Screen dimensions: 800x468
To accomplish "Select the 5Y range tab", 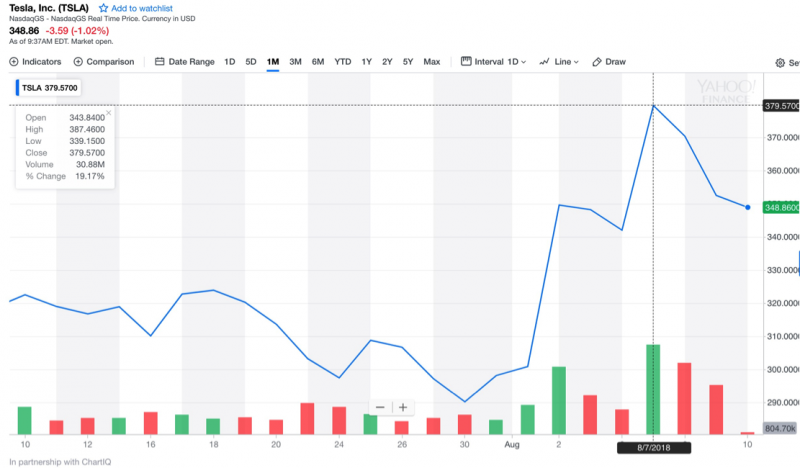I will (408, 62).
